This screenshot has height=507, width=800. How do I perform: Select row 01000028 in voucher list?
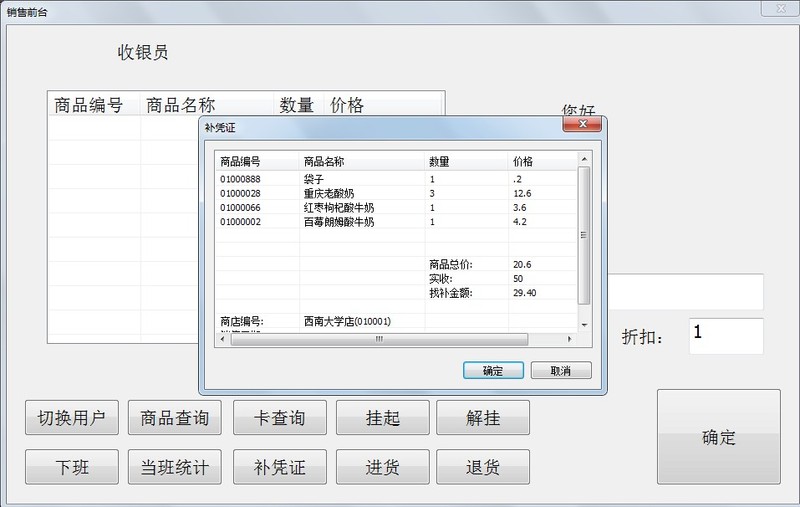pyautogui.click(x=396, y=193)
